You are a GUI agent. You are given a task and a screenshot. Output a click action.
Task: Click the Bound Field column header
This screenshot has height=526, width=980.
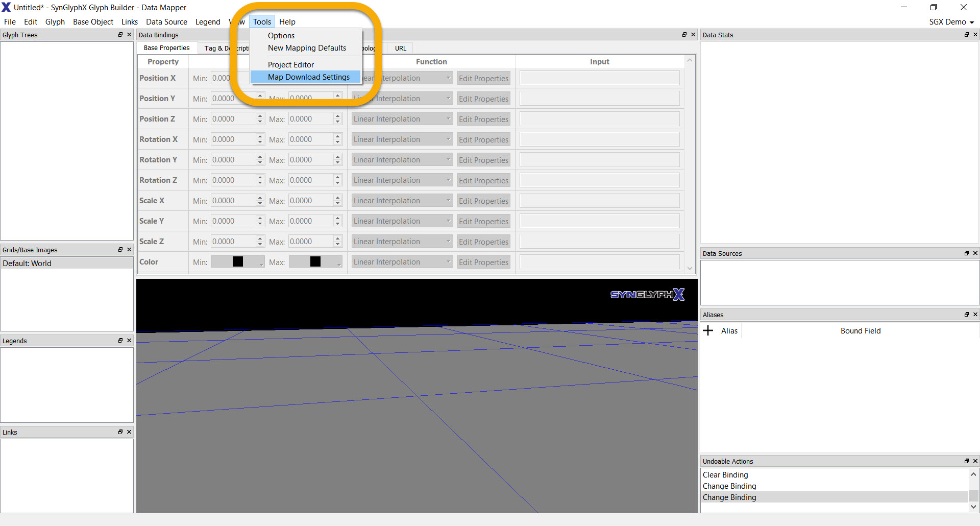click(861, 331)
